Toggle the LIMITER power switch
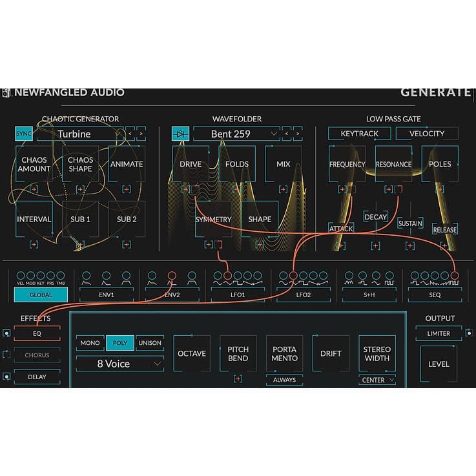The height and width of the screenshot is (476, 476). [470, 333]
